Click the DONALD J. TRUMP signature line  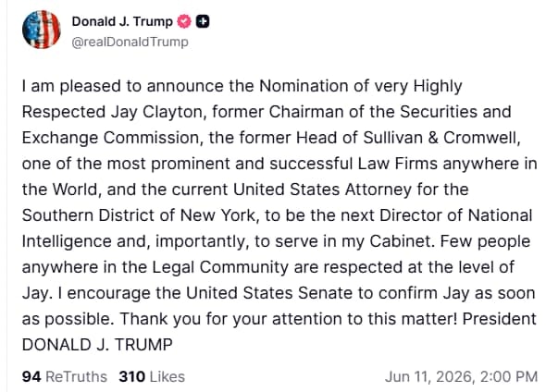tap(97, 345)
